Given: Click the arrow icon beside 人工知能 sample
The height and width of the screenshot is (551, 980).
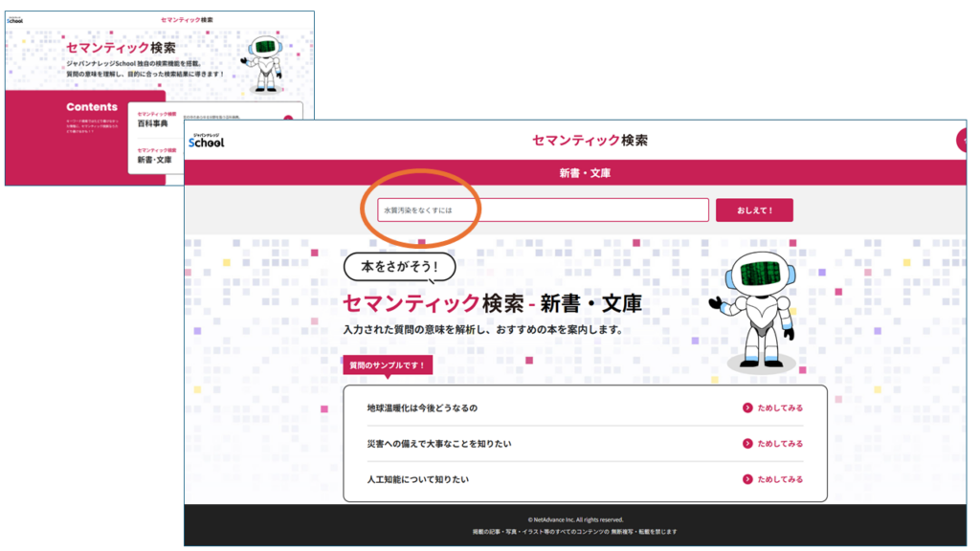Looking at the screenshot, I should pos(747,479).
